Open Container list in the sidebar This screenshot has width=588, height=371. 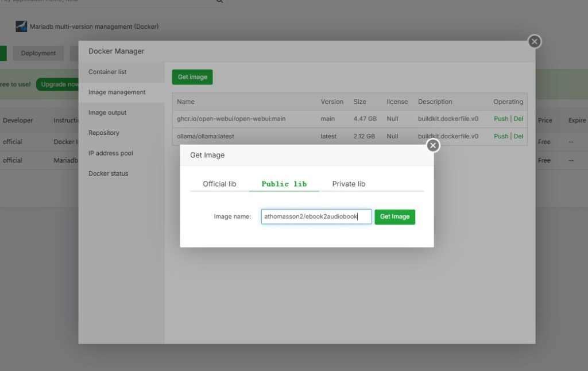122,72
